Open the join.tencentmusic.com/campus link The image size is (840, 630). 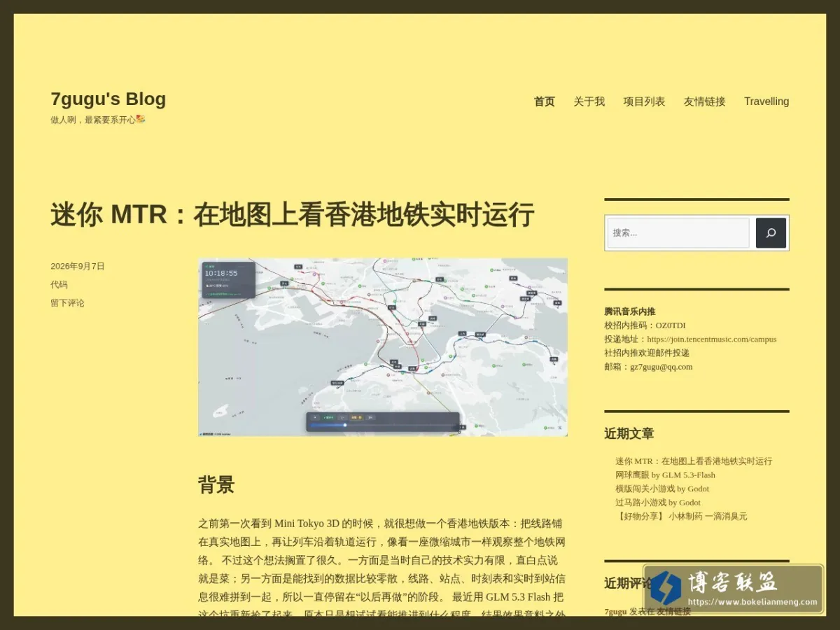click(711, 339)
